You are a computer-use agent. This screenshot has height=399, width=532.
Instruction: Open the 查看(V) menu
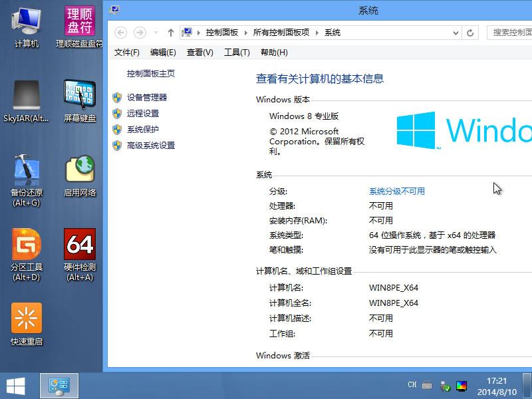pos(200,53)
